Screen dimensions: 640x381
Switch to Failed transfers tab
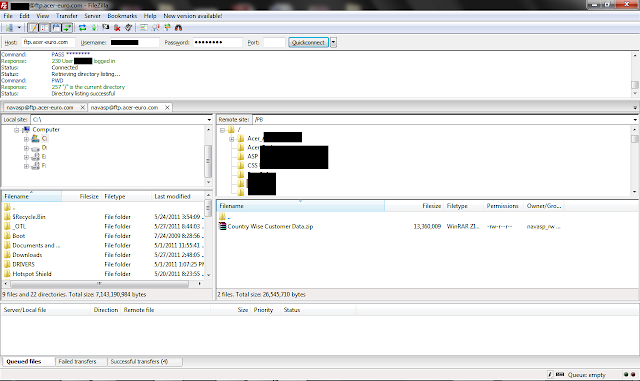point(78,361)
